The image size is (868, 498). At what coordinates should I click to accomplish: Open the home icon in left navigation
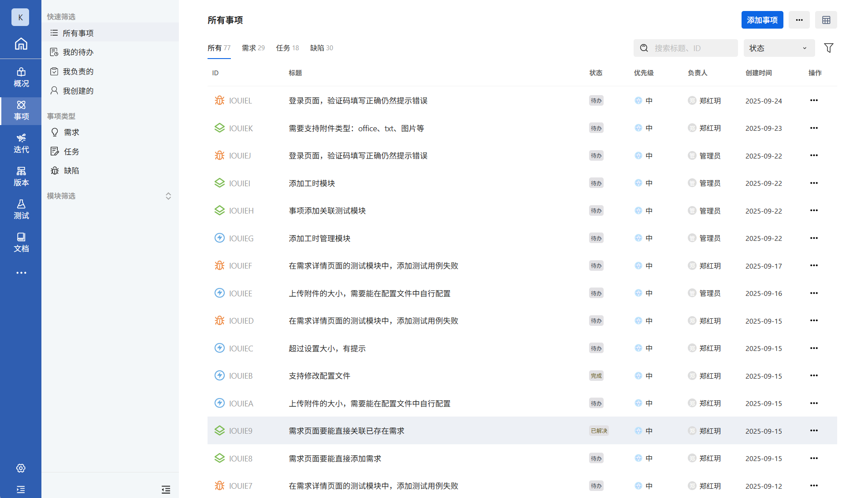[21, 44]
